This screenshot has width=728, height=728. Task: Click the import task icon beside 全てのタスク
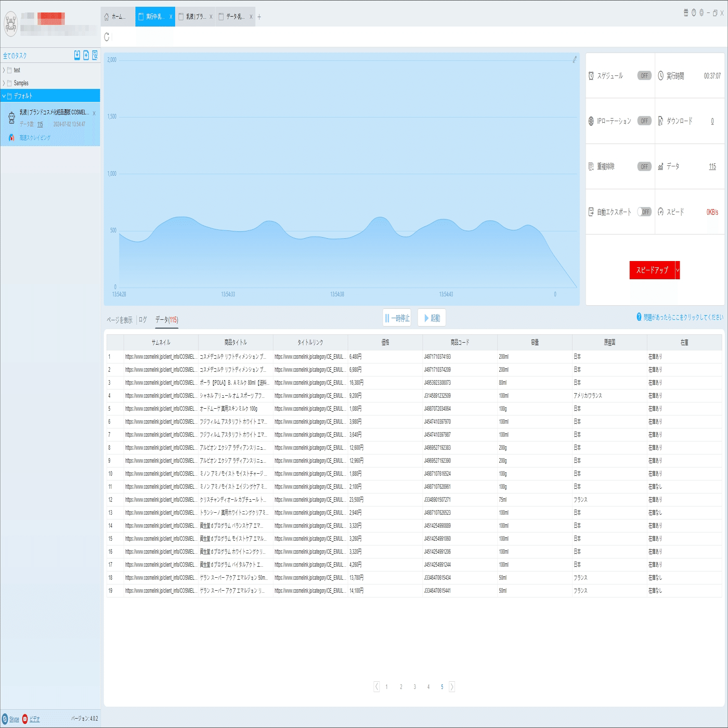[77, 55]
